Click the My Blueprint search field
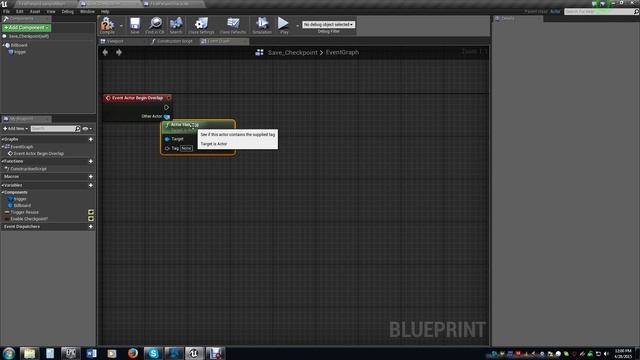Image resolution: width=640 pixels, height=360 pixels. [53, 129]
